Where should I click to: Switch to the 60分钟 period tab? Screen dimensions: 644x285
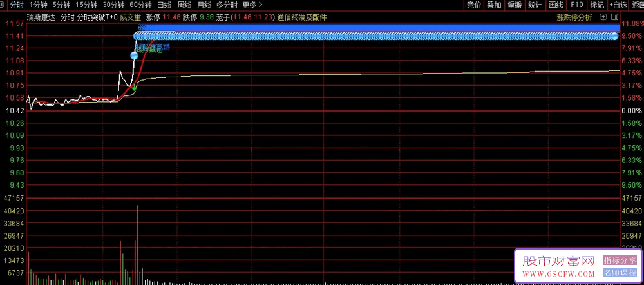coord(140,5)
